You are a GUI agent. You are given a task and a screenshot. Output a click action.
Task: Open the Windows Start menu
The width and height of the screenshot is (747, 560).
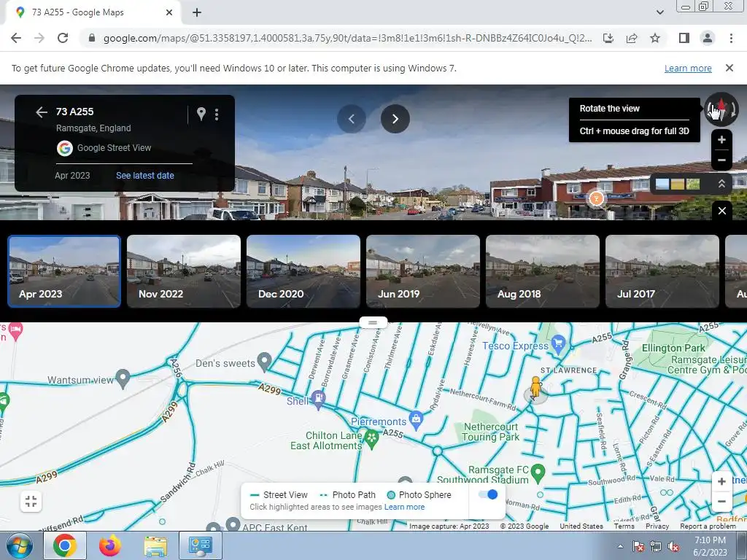(18, 545)
